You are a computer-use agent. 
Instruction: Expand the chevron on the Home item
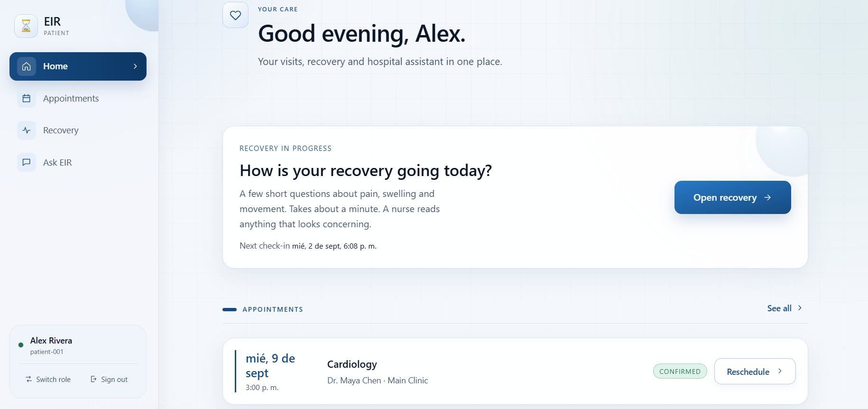click(x=135, y=66)
